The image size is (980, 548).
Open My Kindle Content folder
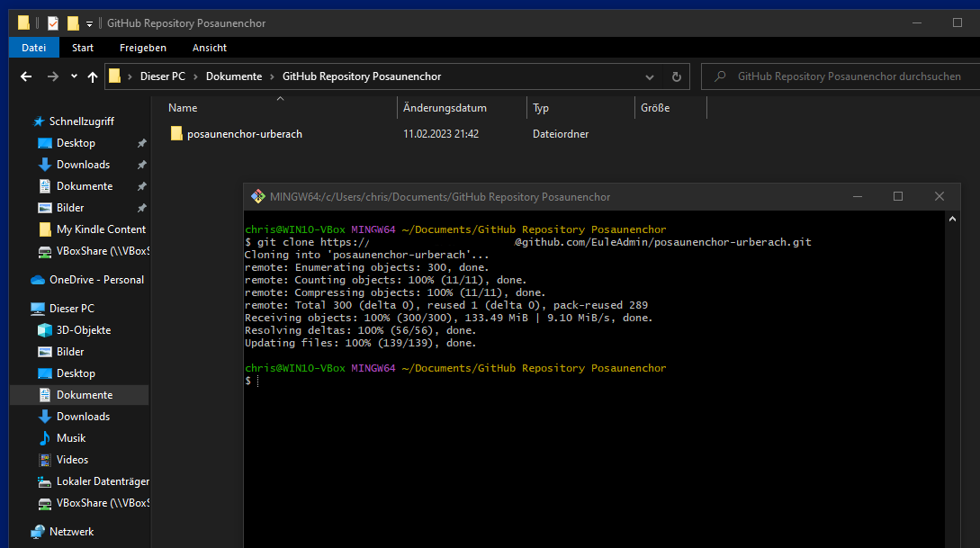pyautogui.click(x=101, y=229)
